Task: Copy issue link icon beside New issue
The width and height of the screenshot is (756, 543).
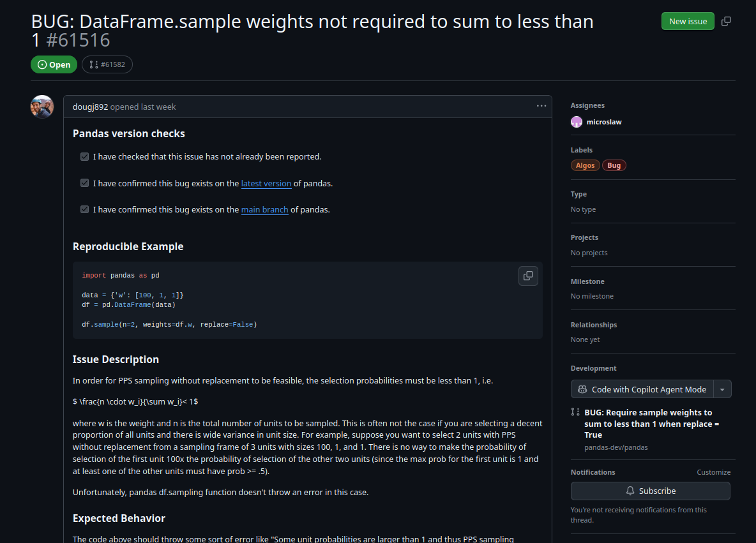Action: tap(726, 21)
